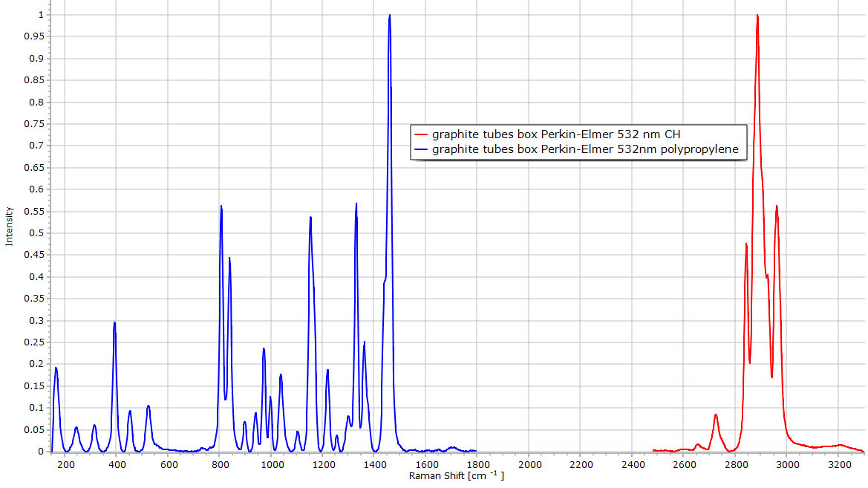This screenshot has height=488, width=868.
Task: Click the 'Raman Shift [cm -1]' axis title
Action: [x=456, y=475]
